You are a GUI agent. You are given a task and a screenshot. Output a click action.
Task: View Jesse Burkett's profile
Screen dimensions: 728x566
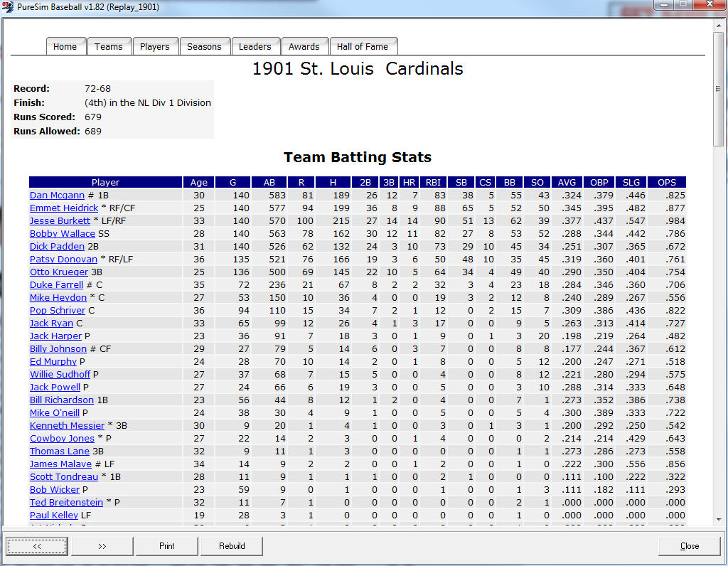point(60,221)
